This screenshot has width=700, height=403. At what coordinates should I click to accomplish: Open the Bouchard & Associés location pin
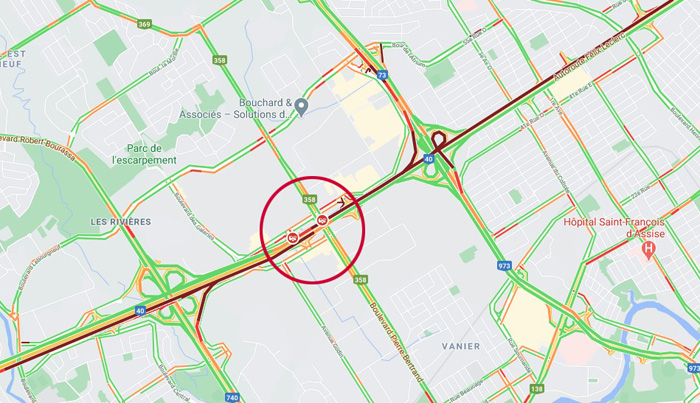302,107
